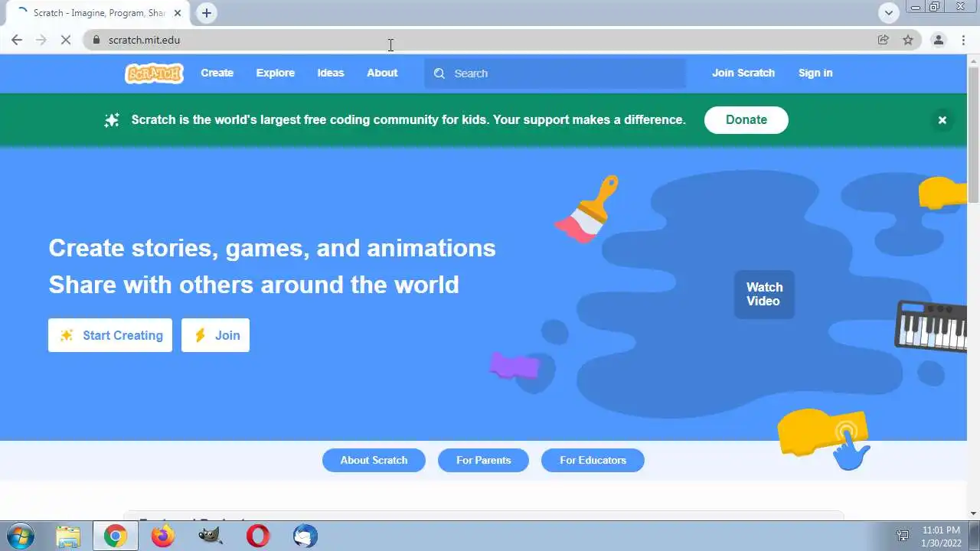Viewport: 980px width, 551px height.
Task: Click the yellow hand-tap block illustration
Action: pyautogui.click(x=825, y=439)
